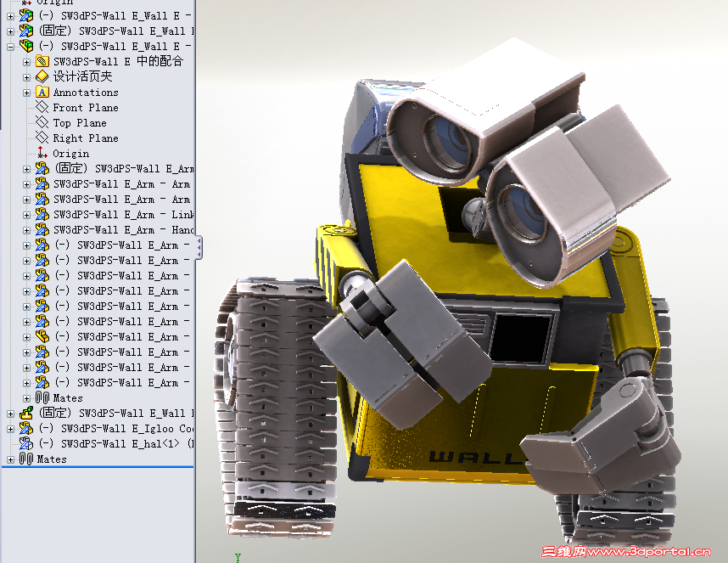Select the SW3dPS-Wall E_Arm - Link label
This screenshot has height=563, width=728.
click(x=123, y=215)
